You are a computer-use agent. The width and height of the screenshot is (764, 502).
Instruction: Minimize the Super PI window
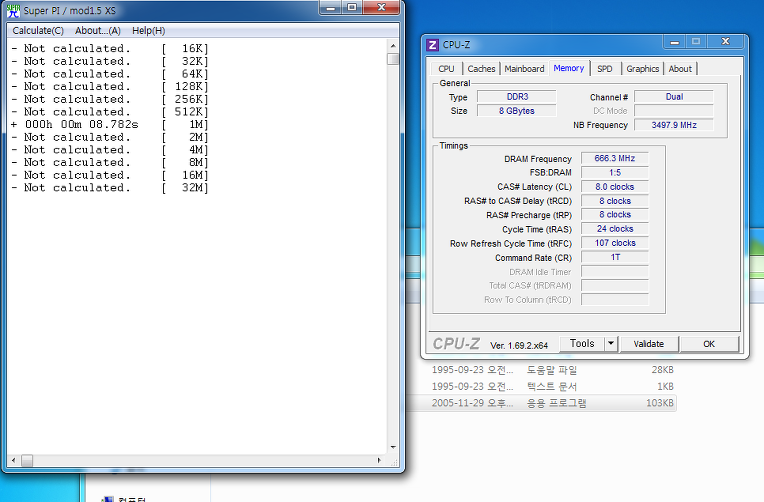pos(331,7)
